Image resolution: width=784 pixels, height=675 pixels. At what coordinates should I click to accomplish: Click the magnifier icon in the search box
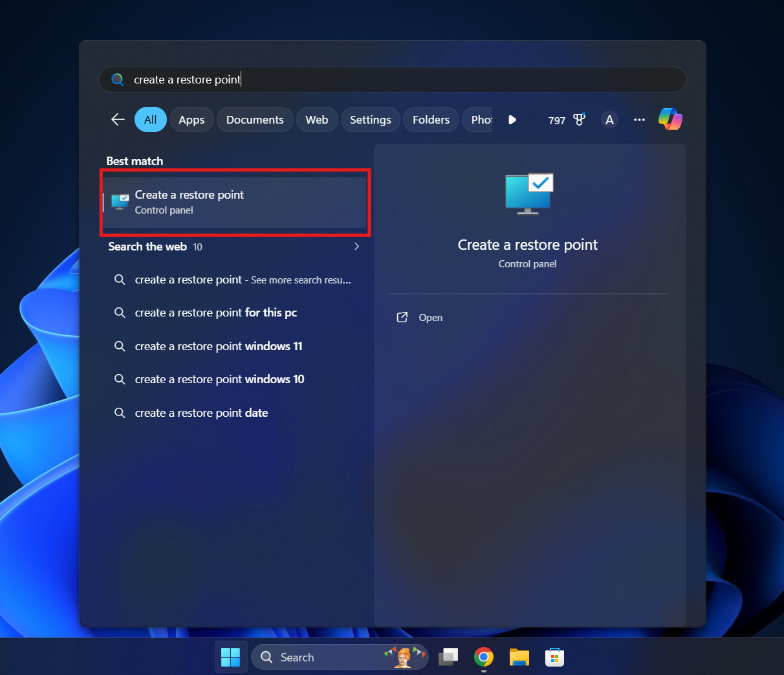pyautogui.click(x=118, y=79)
